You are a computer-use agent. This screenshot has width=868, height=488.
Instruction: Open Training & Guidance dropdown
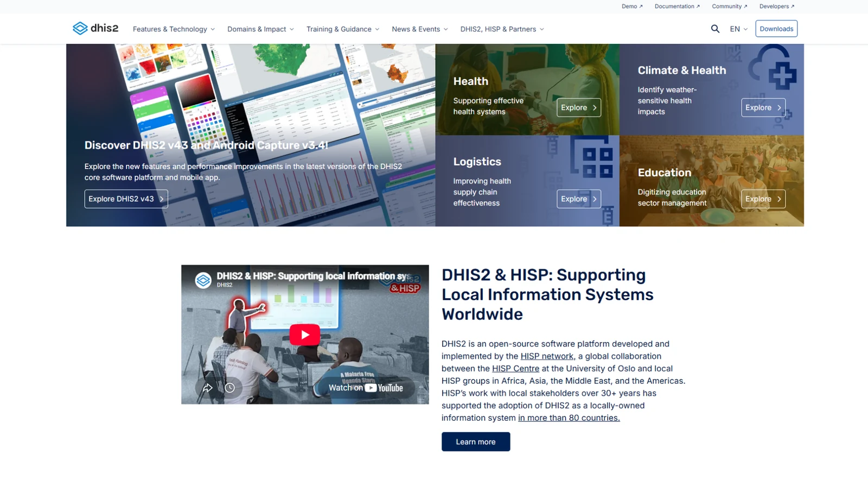coord(343,29)
